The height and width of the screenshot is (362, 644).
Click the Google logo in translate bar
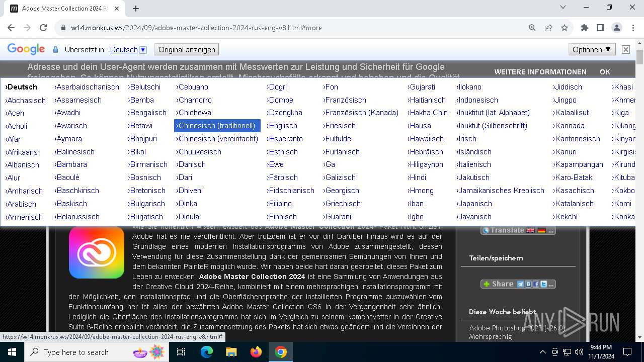[26, 49]
